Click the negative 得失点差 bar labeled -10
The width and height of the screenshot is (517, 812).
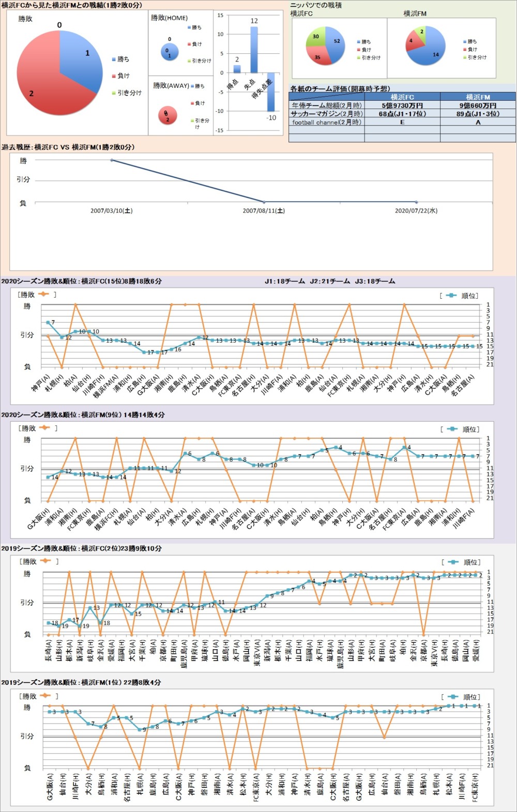(271, 92)
